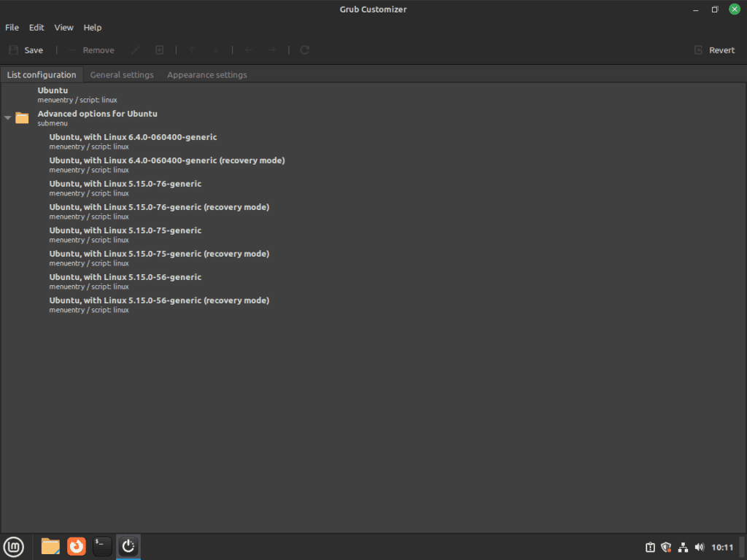Click the network icon in the system tray
Viewport: 747px width, 560px height.
tap(683, 547)
